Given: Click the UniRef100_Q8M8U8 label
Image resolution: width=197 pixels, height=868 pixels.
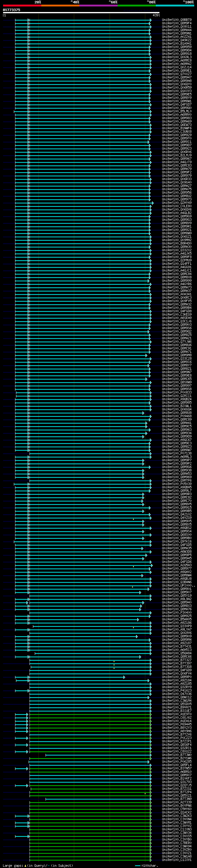Looking at the screenshot, I should (x=177, y=413).
